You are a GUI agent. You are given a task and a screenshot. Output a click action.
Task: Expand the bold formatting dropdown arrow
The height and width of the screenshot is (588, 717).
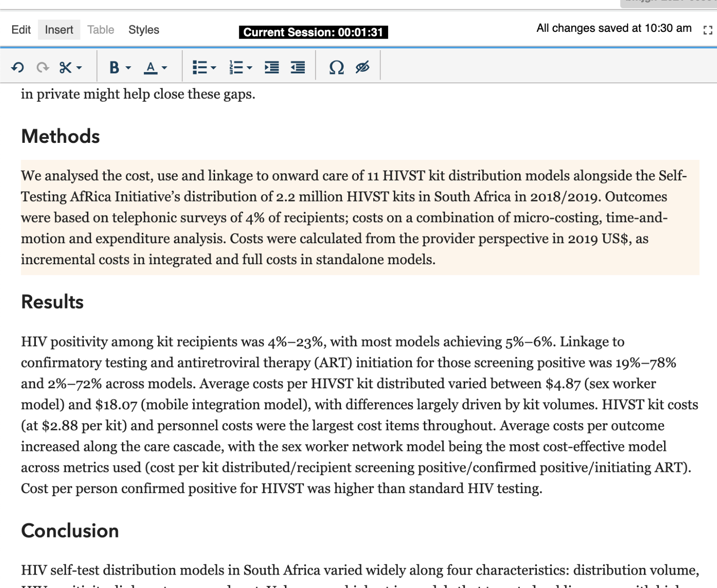click(x=128, y=68)
